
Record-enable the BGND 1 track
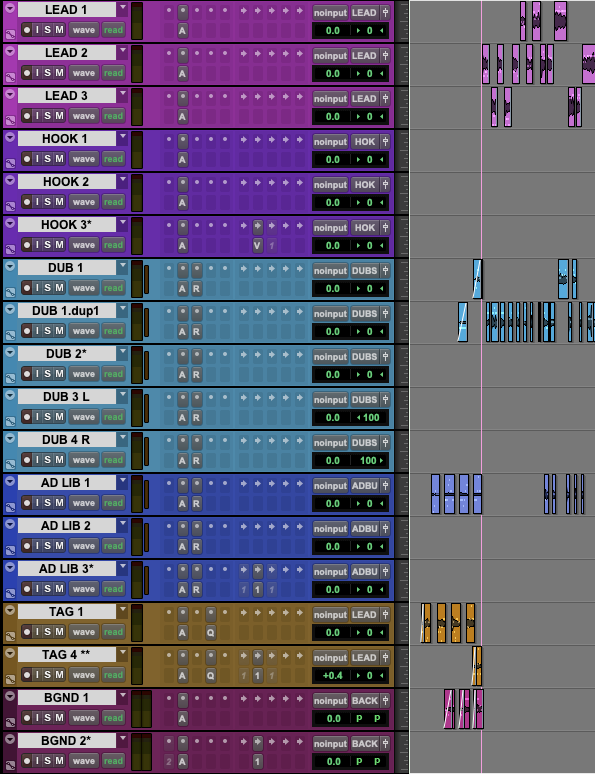(27, 718)
